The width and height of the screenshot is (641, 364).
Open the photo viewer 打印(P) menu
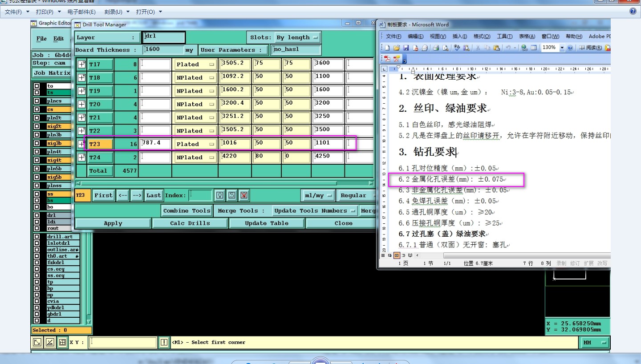pos(48,12)
